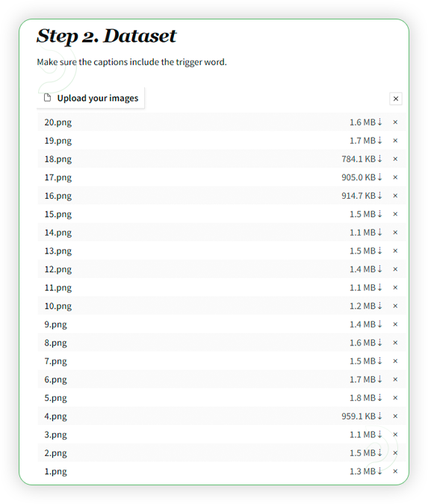Download 7.png file
The height and width of the screenshot is (504, 428).
(x=380, y=361)
